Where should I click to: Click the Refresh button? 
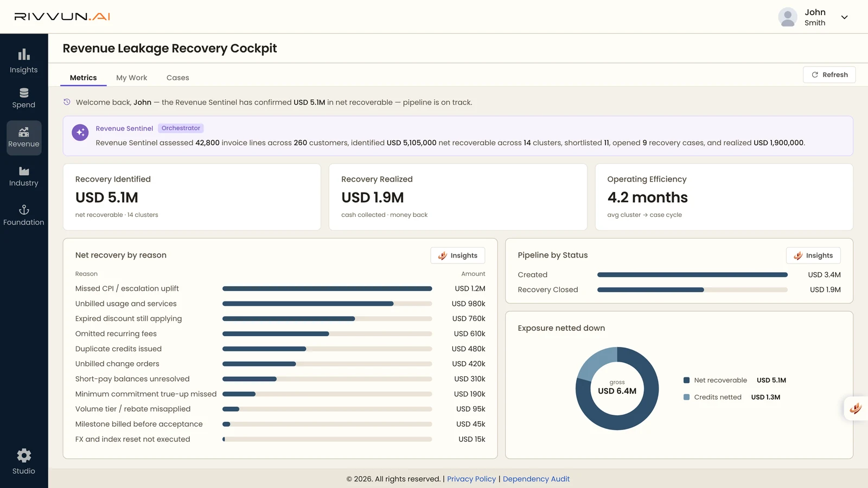[x=829, y=75]
